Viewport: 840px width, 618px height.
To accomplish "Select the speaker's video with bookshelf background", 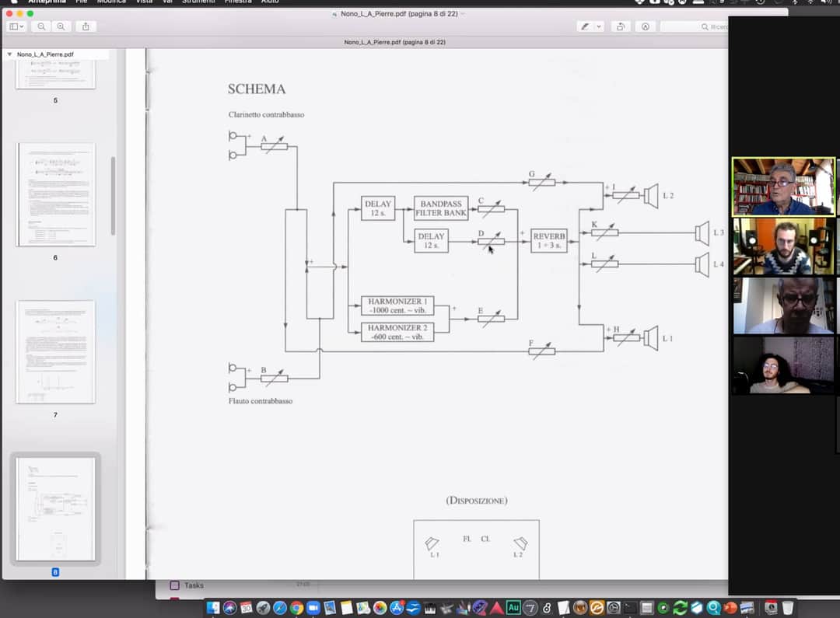I will click(x=783, y=187).
